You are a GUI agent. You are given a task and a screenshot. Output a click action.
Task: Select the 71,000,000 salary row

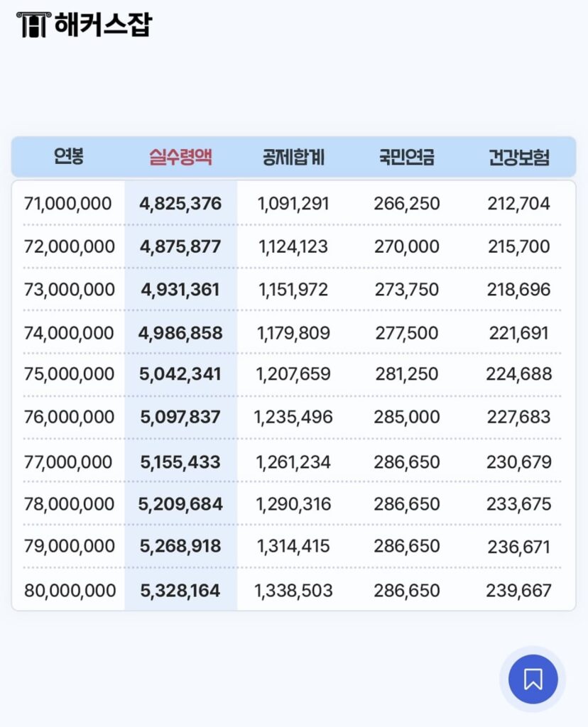pyautogui.click(x=68, y=204)
